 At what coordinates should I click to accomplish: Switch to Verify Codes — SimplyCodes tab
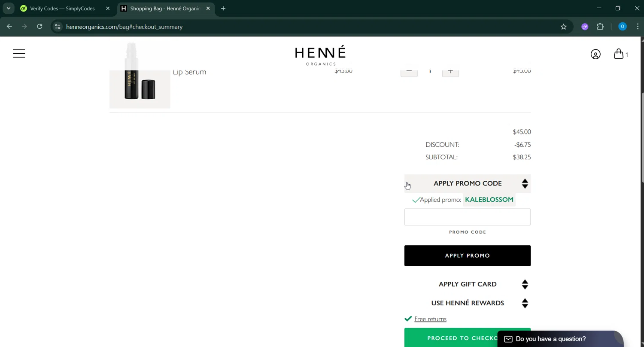click(62, 8)
